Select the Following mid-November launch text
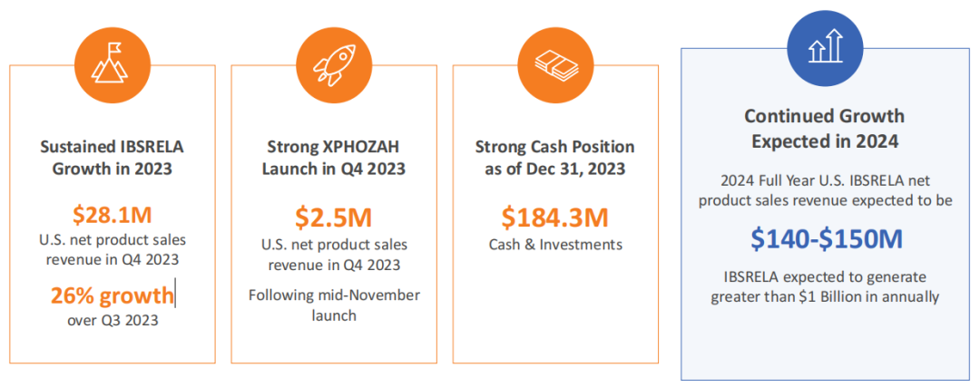Viewport: 980px width, 387px height. pos(334,305)
